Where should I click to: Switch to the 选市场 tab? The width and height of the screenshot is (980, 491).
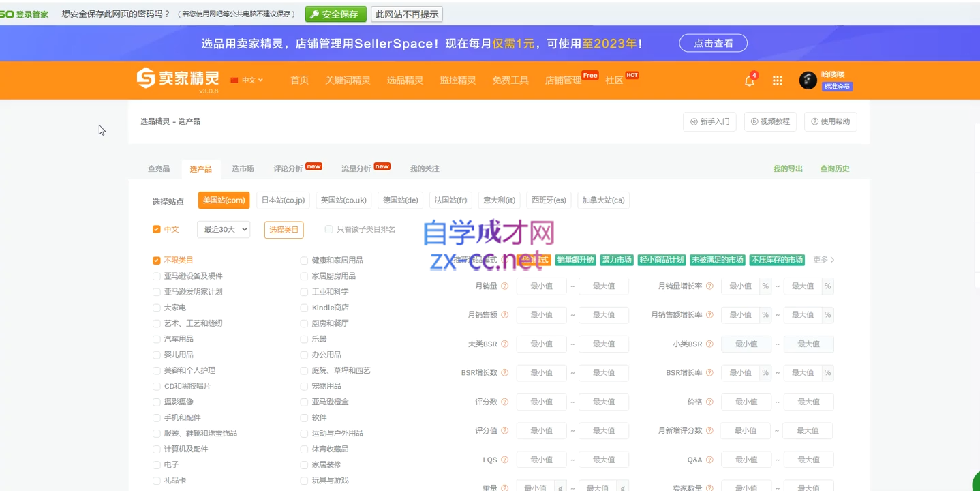(243, 169)
